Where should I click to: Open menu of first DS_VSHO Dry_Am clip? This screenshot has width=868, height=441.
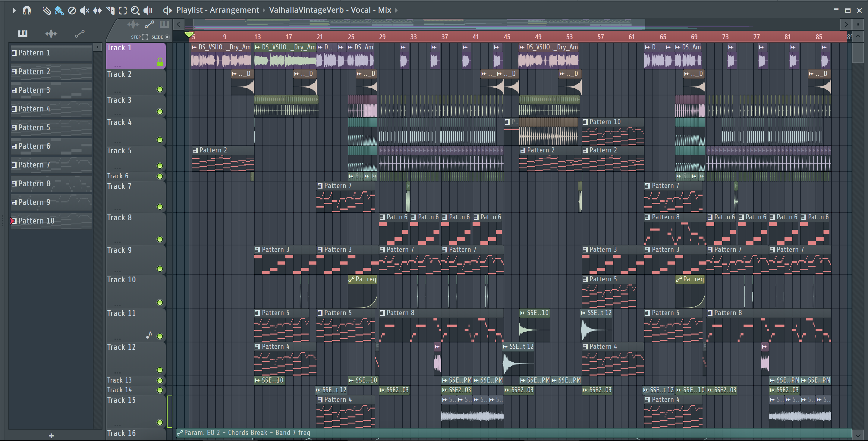tap(194, 47)
